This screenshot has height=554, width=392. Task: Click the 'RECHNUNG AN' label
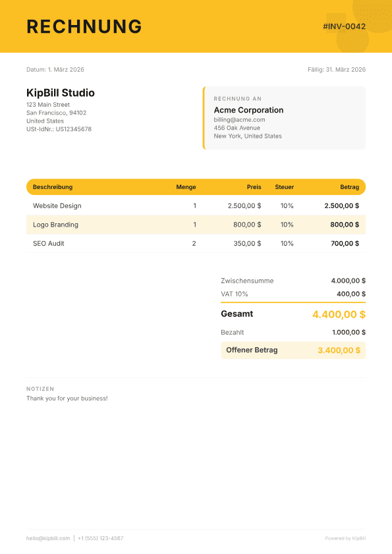[x=238, y=99]
